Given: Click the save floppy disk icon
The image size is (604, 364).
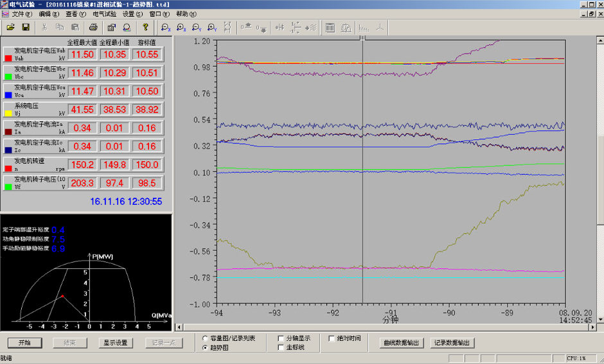Looking at the screenshot, I should pos(26,28).
